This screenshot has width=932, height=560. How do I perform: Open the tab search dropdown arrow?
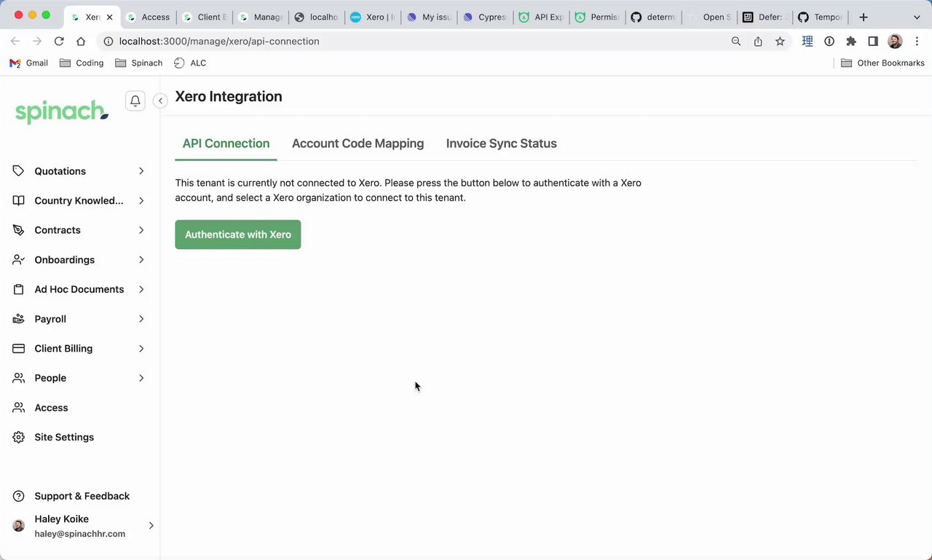click(x=917, y=17)
